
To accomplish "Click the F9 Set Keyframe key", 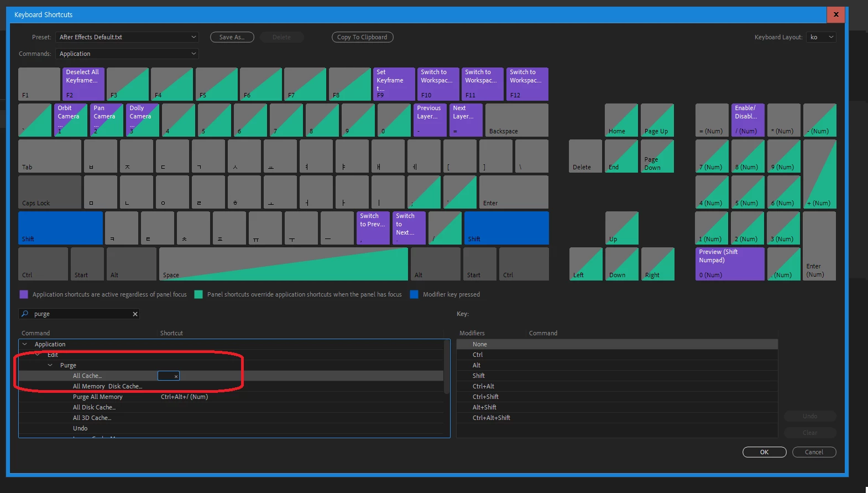I will (x=394, y=84).
